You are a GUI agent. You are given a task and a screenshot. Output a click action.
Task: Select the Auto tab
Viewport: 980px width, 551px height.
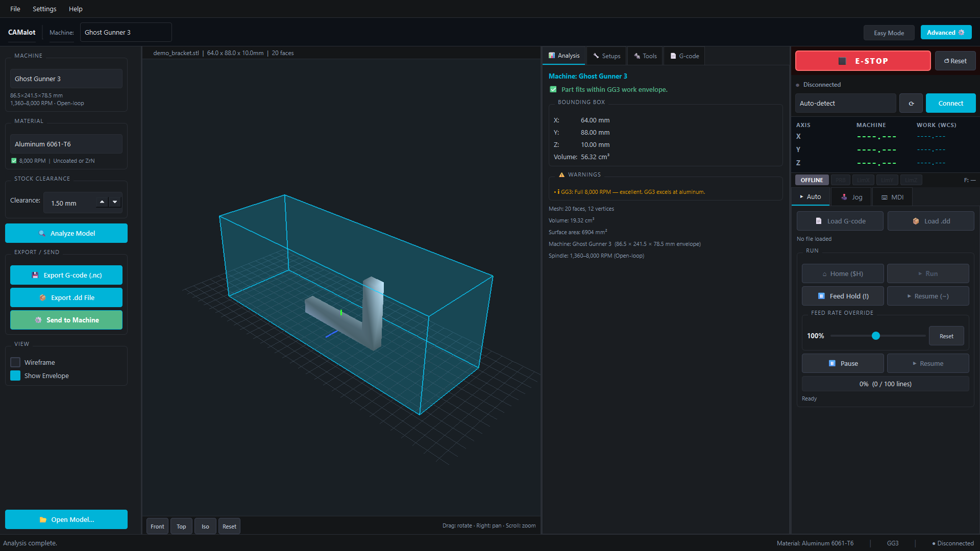(x=811, y=196)
